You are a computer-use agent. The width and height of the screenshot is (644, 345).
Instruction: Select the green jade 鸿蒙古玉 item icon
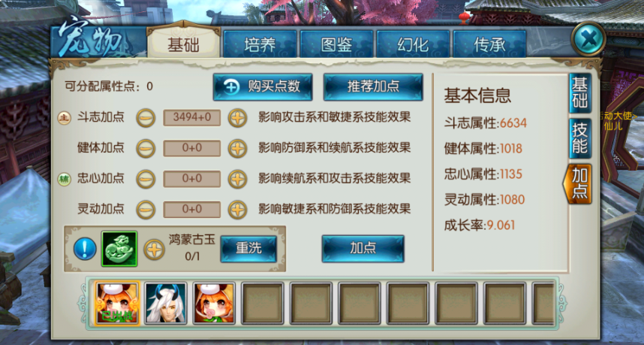point(119,248)
